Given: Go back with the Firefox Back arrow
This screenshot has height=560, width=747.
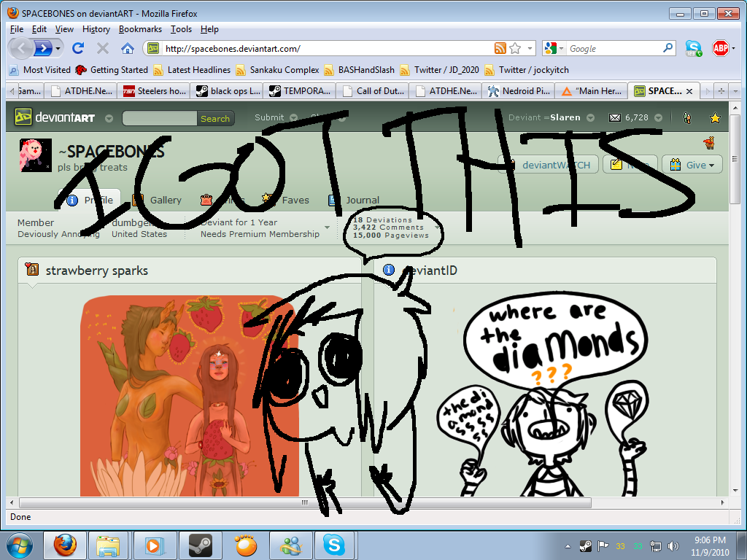Looking at the screenshot, I should click(21, 48).
